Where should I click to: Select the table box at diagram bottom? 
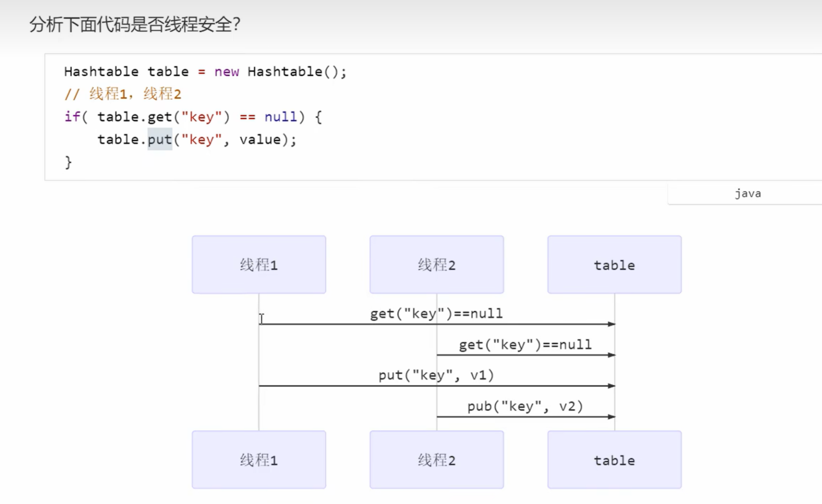pos(614,460)
